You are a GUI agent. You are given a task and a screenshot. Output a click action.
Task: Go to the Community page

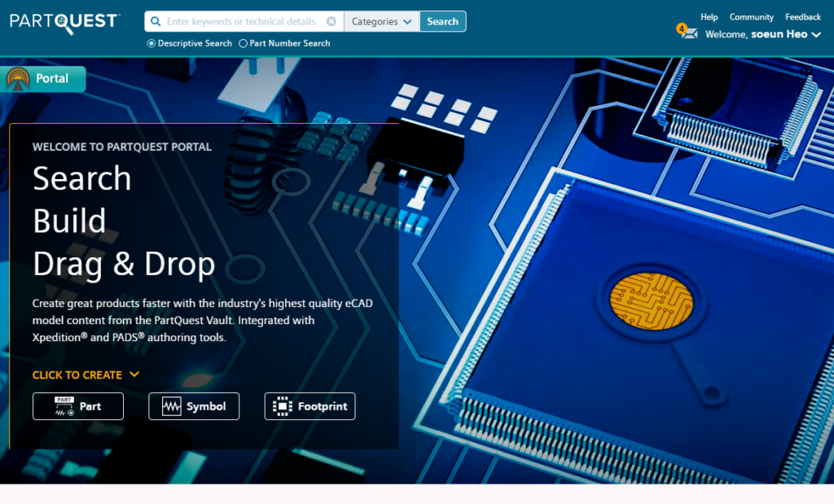pos(751,17)
